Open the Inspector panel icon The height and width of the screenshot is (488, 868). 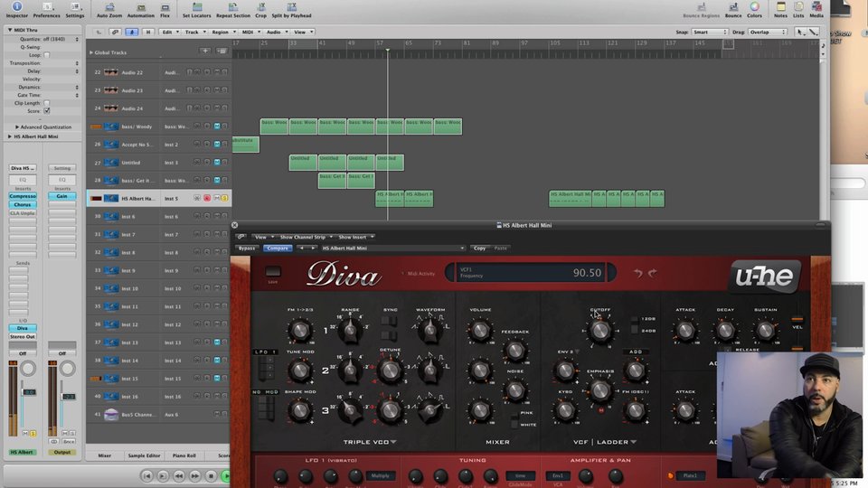point(16,6)
